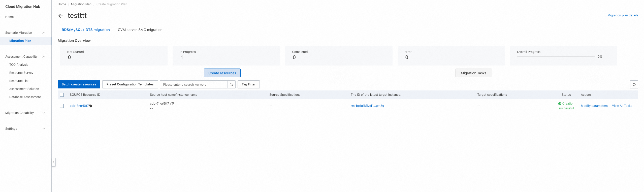644x192 pixels.
Task: Click the Batch create resources button
Action: coord(79,84)
